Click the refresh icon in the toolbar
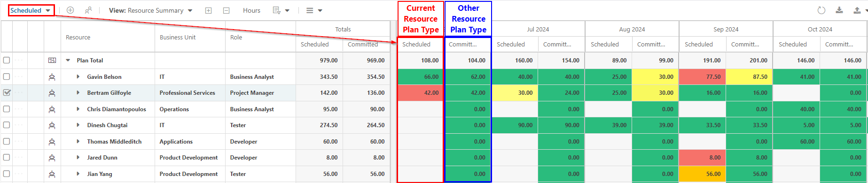Viewport: 868px width, 183px height. click(821, 10)
